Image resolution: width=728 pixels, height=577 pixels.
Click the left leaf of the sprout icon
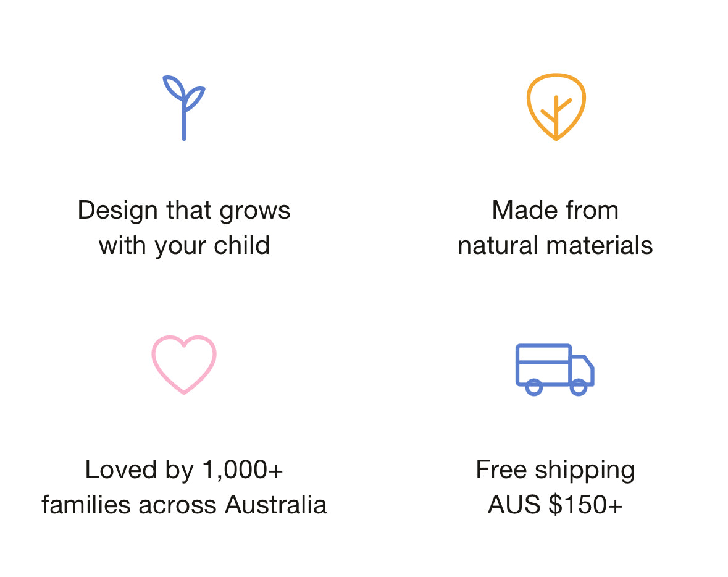pos(172,87)
